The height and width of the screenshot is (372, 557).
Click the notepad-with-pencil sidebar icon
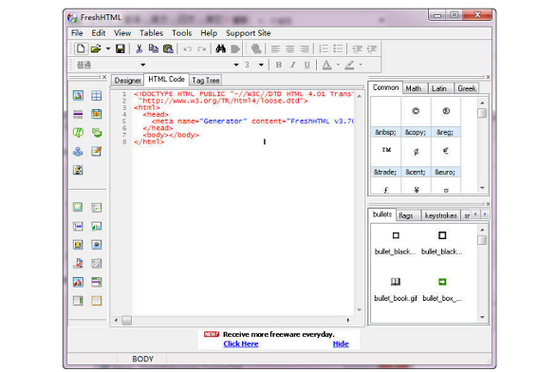click(x=96, y=151)
